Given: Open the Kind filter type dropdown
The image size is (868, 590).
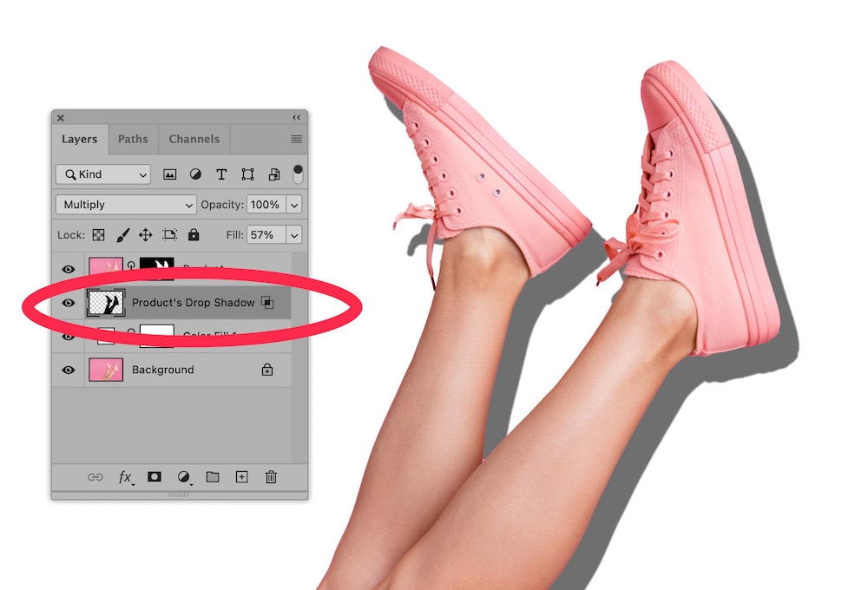Looking at the screenshot, I should pos(102,174).
